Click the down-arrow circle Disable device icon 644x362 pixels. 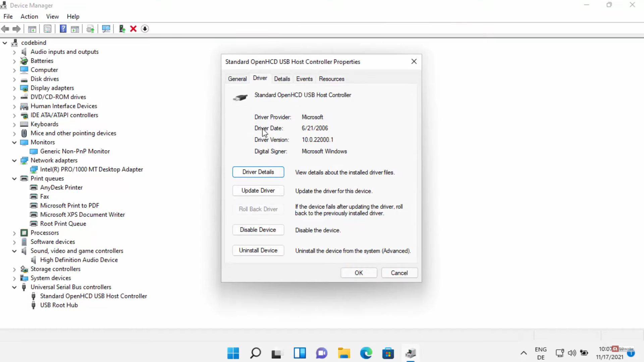145,29
